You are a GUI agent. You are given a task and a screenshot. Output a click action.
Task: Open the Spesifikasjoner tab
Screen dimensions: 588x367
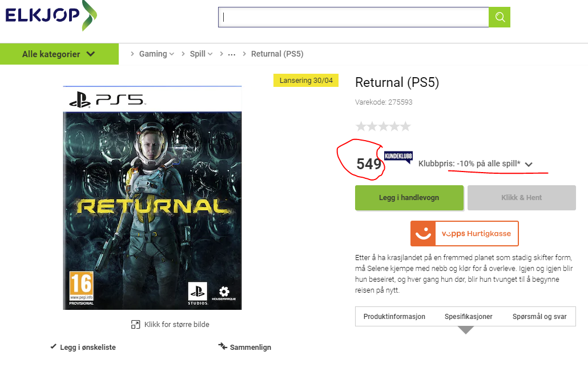(468, 316)
